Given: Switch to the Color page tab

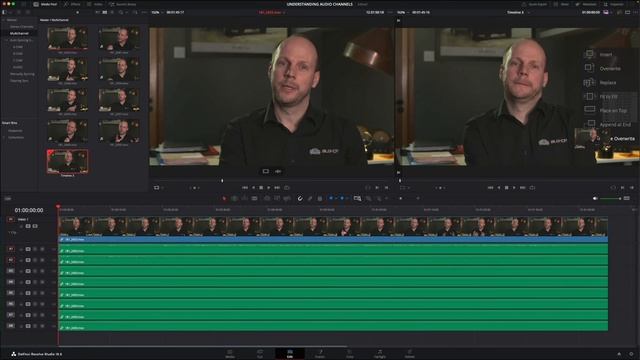Looking at the screenshot, I should (350, 353).
